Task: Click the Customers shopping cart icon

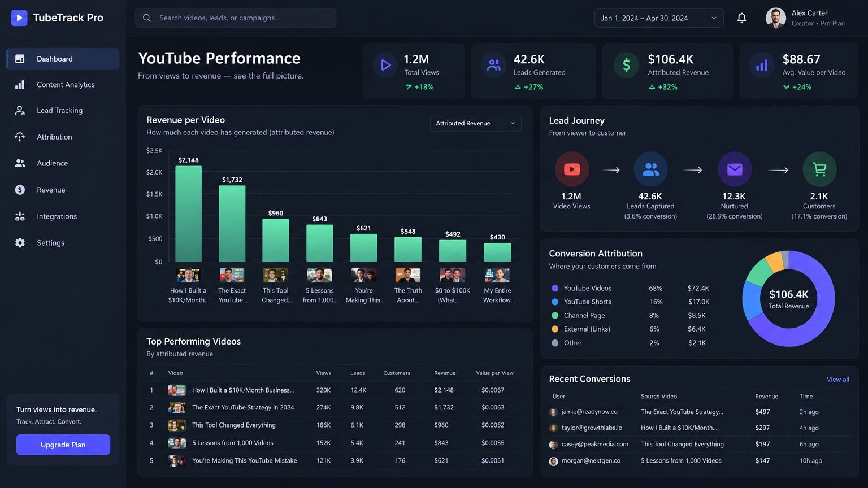Action: click(x=819, y=169)
